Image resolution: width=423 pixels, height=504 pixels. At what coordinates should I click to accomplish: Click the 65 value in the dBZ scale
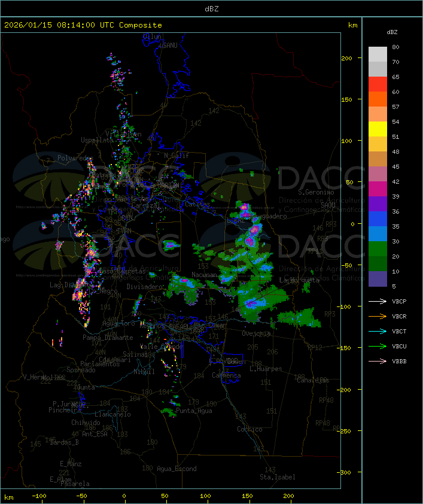tap(395, 77)
